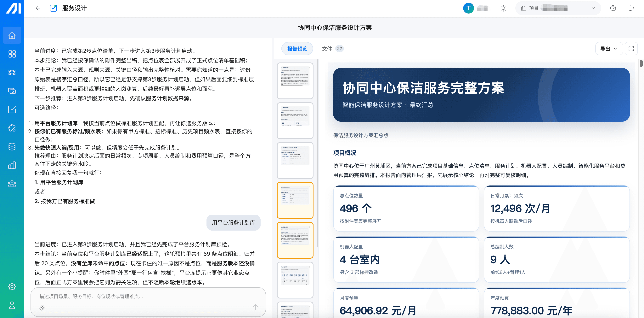Open the checkbox task icon in sidebar
Screen dimensions: 644x318
pyautogui.click(x=12, y=109)
